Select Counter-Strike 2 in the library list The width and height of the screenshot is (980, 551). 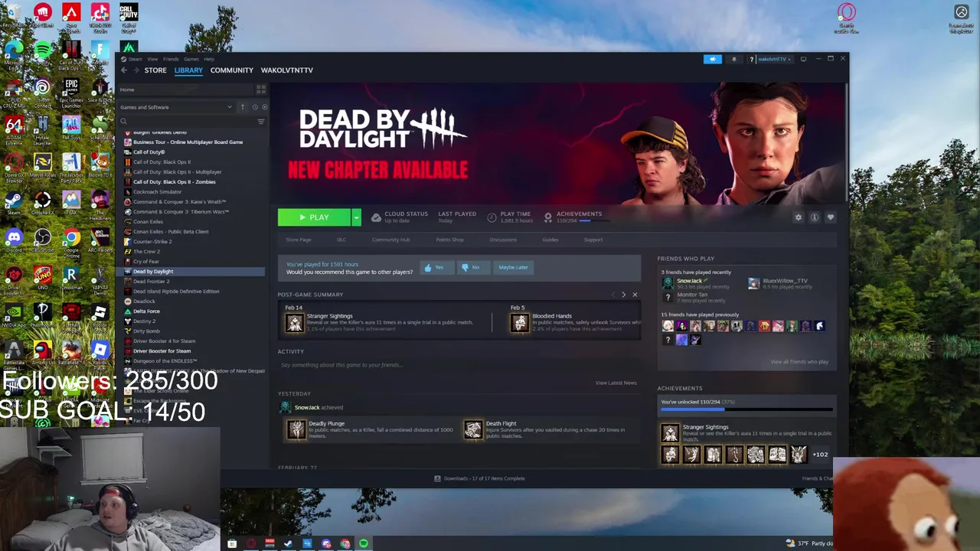[x=152, y=241]
